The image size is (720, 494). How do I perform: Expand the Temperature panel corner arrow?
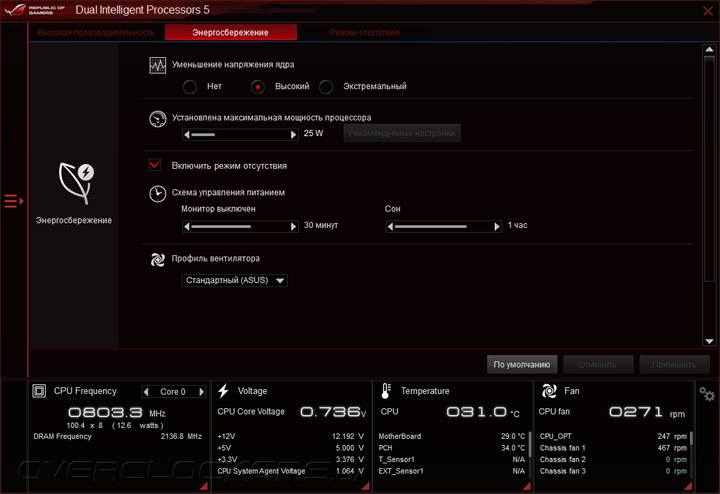click(527, 486)
